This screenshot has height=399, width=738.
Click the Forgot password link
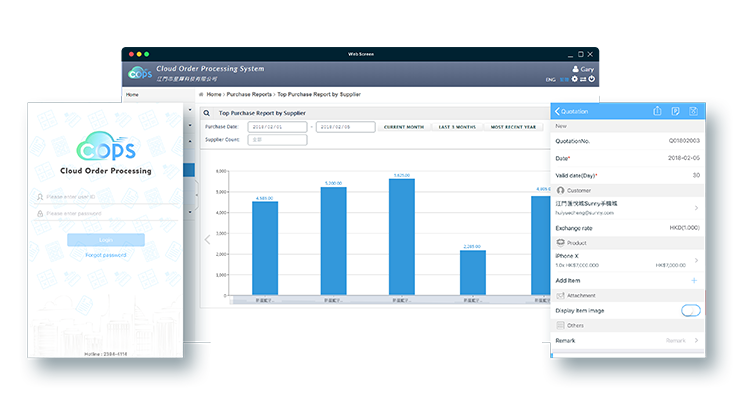[105, 255]
